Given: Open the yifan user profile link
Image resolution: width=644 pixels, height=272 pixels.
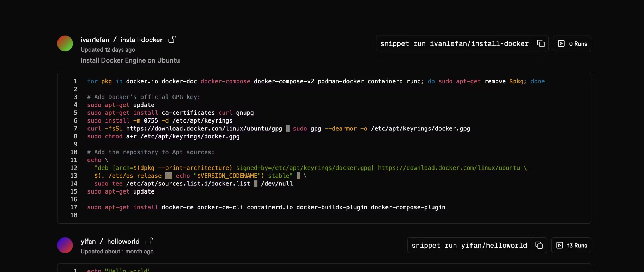Looking at the screenshot, I should (x=88, y=241).
